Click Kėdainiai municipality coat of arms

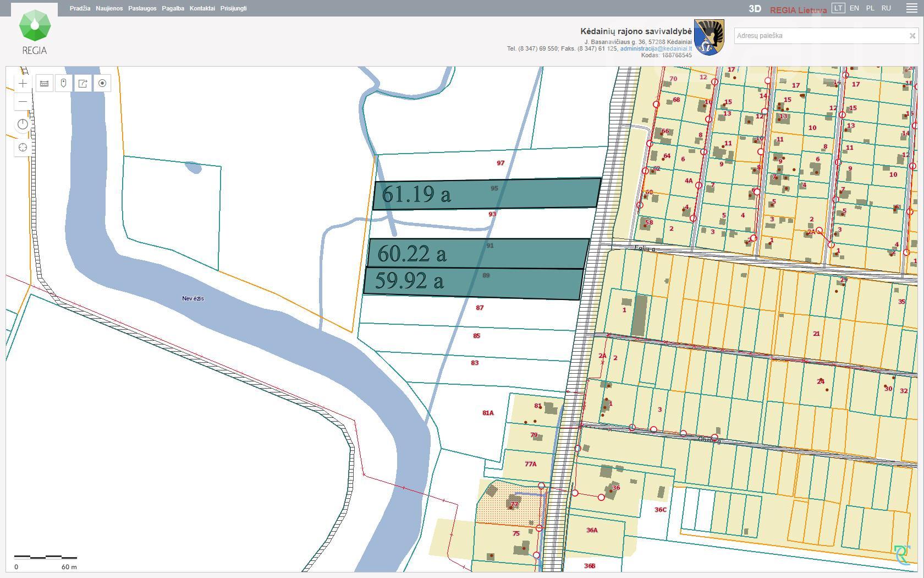(x=709, y=37)
